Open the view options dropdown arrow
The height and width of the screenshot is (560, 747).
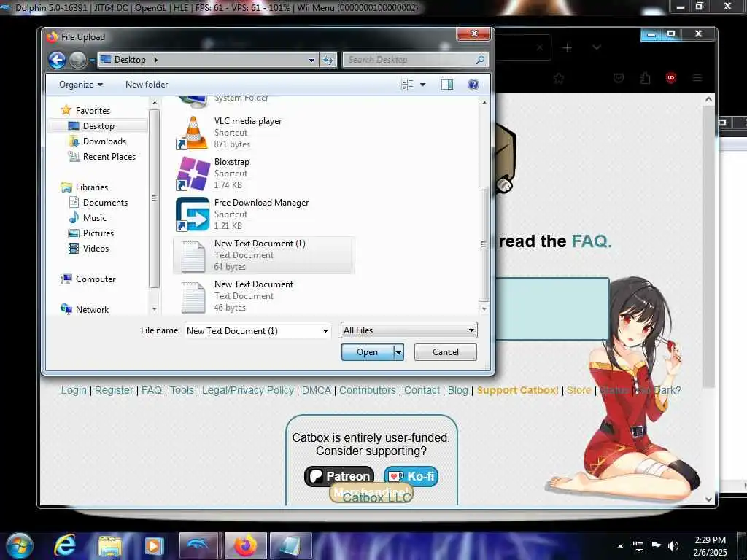422,85
